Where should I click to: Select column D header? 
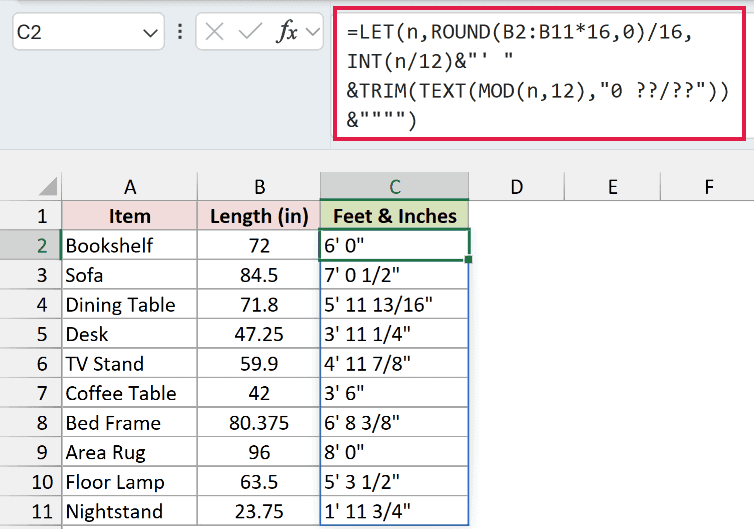516,187
